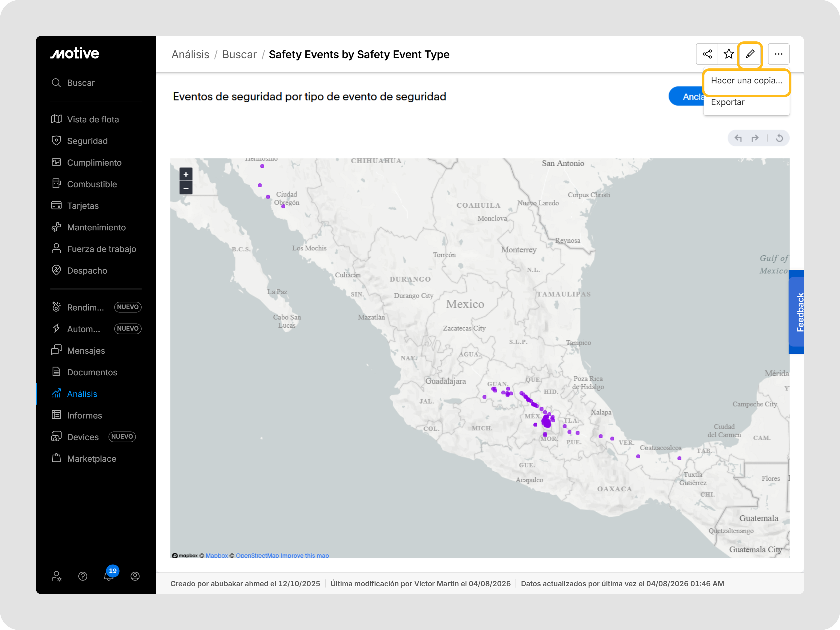The image size is (840, 630).
Task: Mark analysis as favorite with star icon
Action: pyautogui.click(x=728, y=54)
